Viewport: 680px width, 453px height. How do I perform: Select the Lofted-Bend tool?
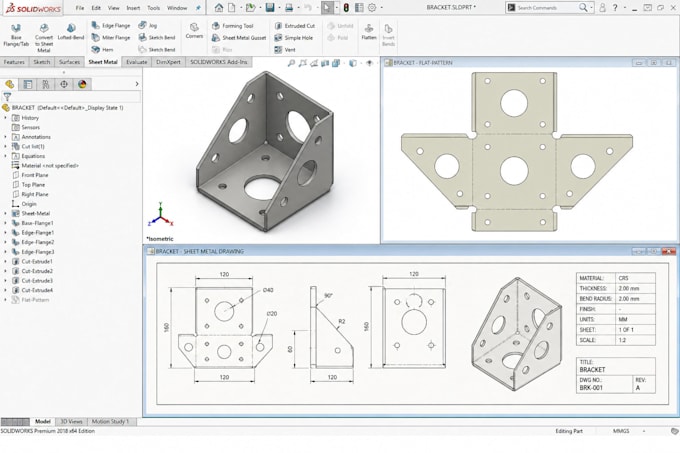pyautogui.click(x=71, y=32)
